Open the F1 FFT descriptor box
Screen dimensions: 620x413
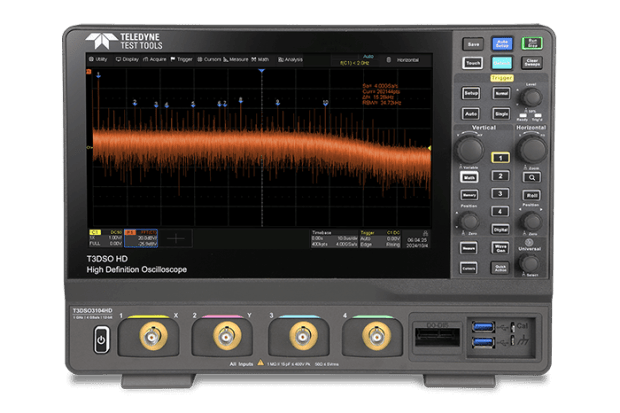[141, 238]
